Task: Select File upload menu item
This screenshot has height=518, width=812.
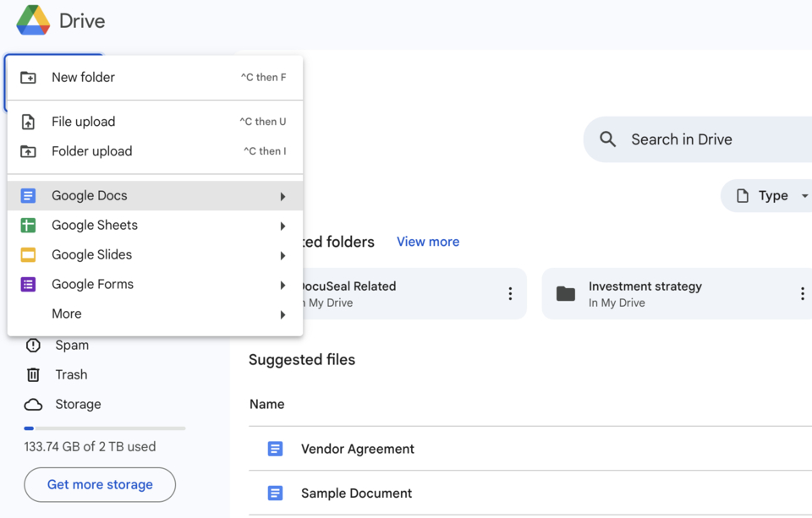Action: 155,123
